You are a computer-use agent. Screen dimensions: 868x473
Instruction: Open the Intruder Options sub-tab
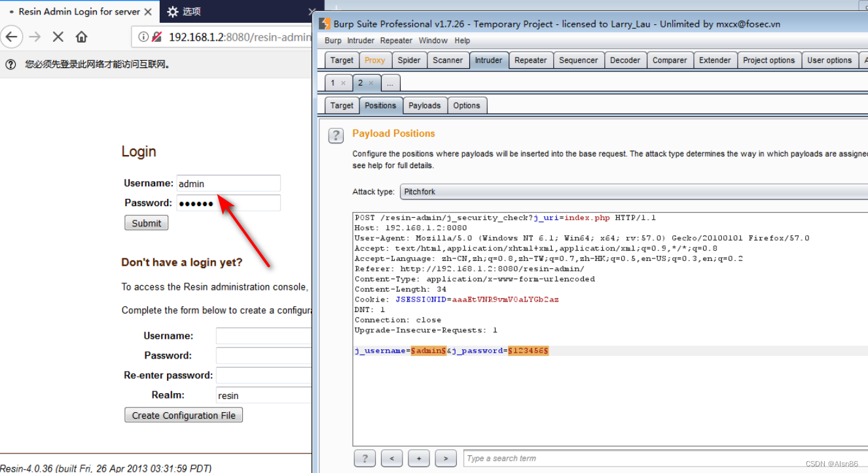click(x=467, y=105)
